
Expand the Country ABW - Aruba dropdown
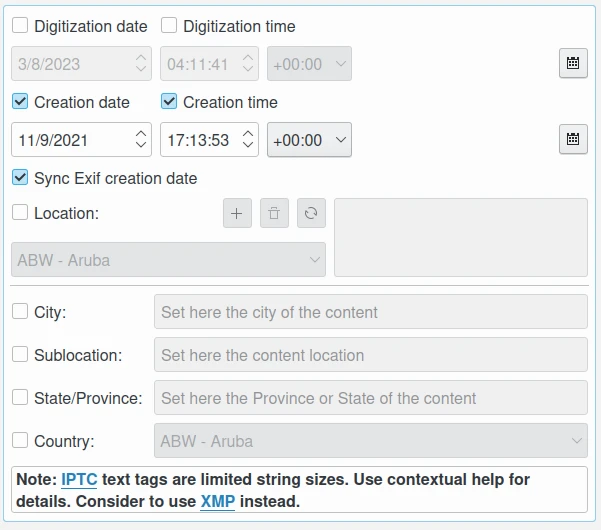[x=370, y=441]
